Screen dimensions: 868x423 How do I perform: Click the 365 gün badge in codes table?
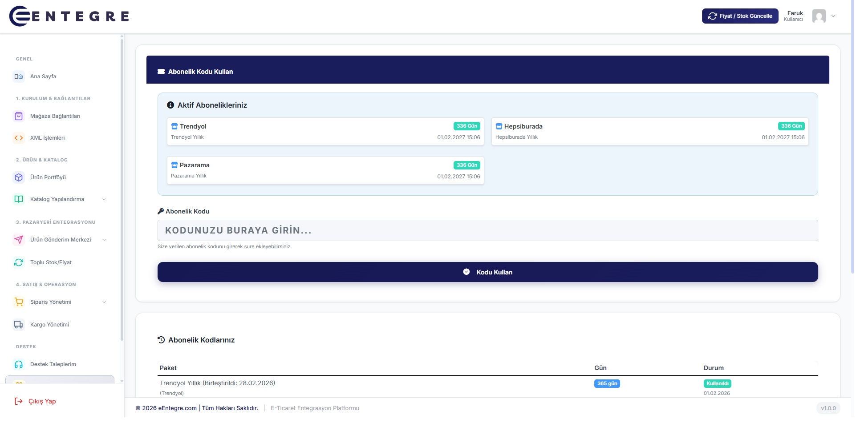[607, 383]
